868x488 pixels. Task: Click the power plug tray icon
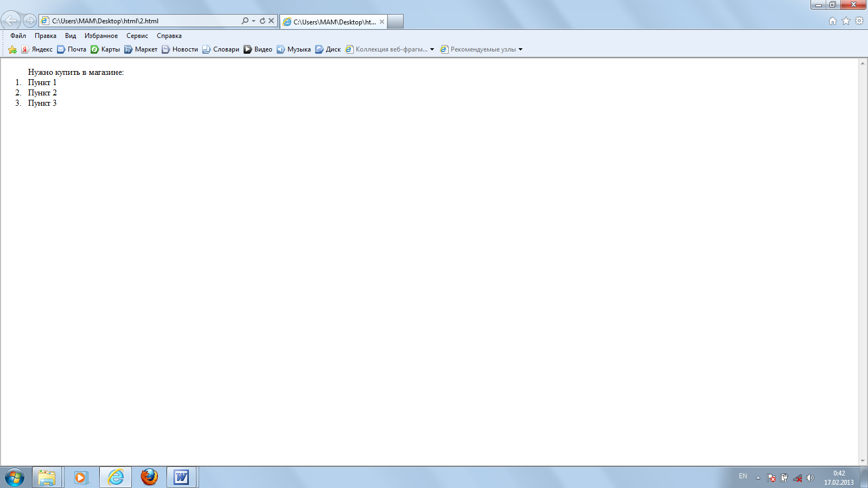[784, 478]
